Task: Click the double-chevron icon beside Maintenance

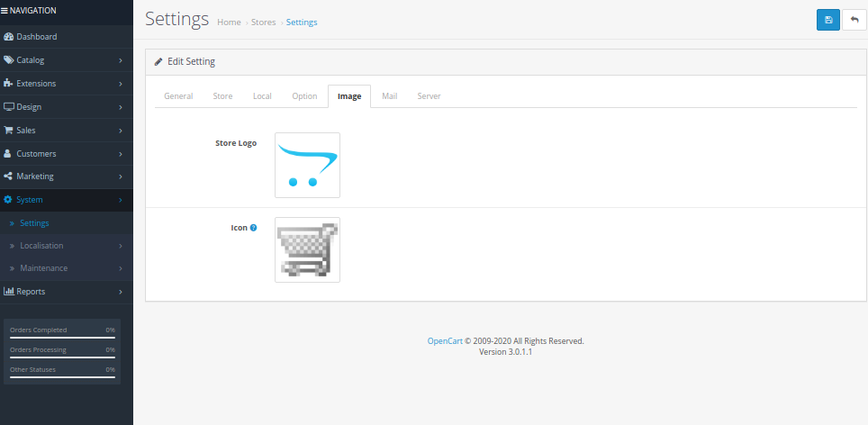Action: tap(13, 268)
